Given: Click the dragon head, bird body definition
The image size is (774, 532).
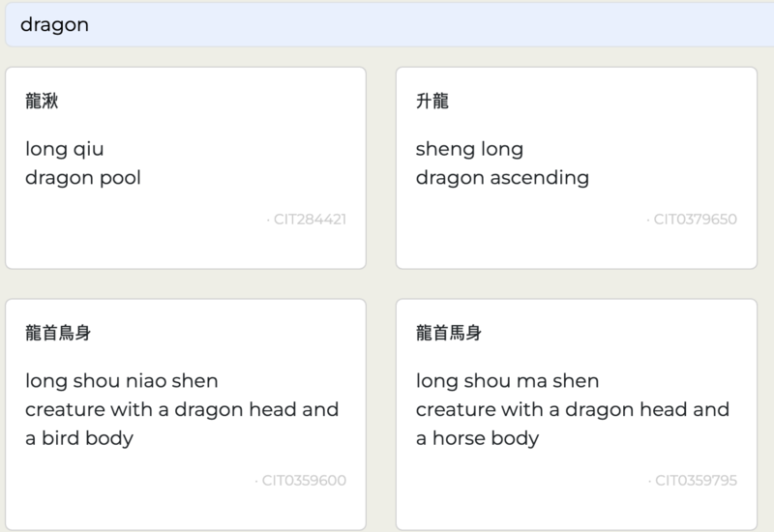Looking at the screenshot, I should coord(182,424).
